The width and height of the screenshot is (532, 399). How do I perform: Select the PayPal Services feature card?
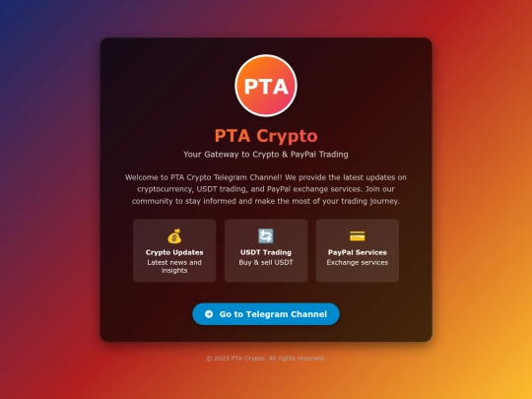coord(358,250)
